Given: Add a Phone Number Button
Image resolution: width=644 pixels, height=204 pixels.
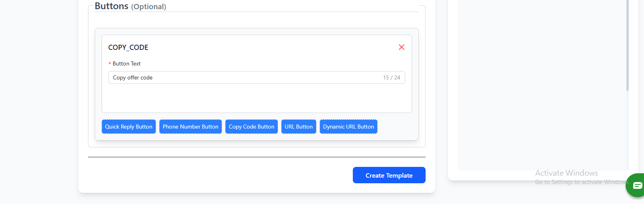Looking at the screenshot, I should [x=190, y=127].
